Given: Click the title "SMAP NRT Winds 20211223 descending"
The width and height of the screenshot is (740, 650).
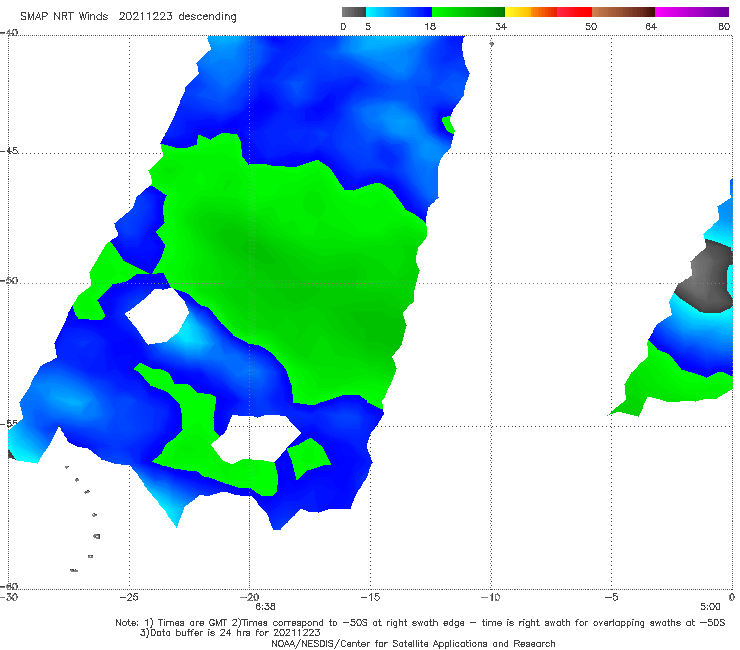Looking at the screenshot, I should coord(128,16).
